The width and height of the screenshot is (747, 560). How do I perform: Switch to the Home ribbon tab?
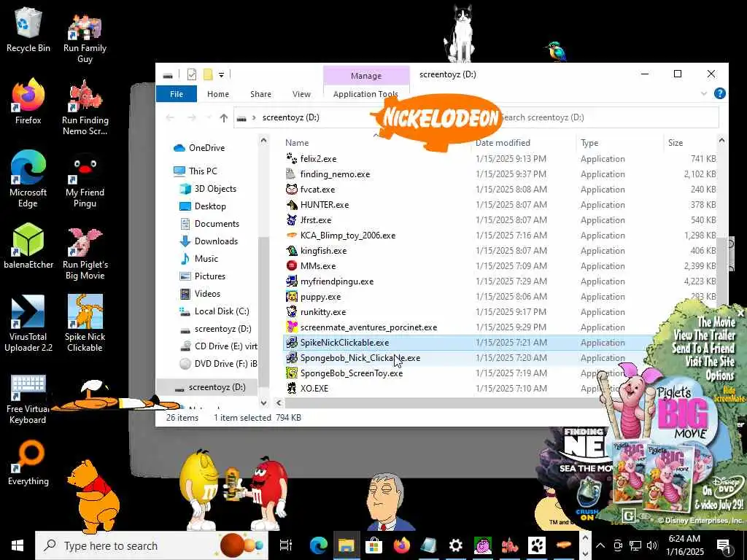(x=218, y=94)
